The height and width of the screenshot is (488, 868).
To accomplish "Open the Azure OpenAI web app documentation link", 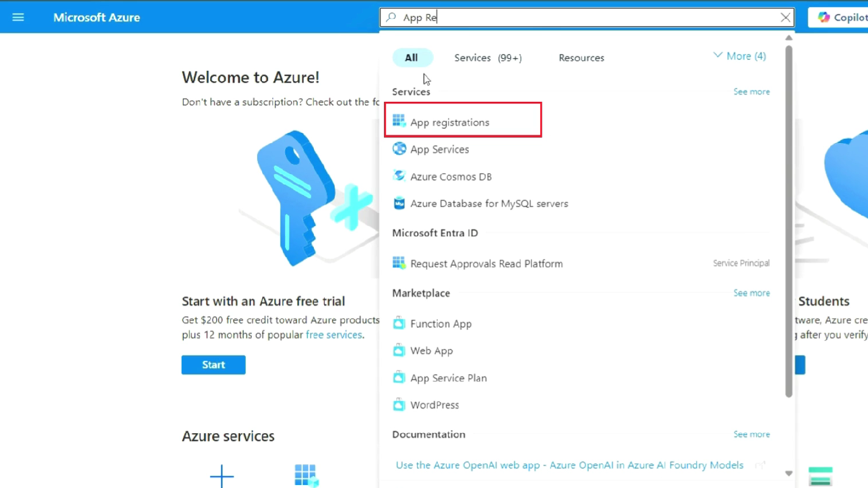I will tap(569, 465).
